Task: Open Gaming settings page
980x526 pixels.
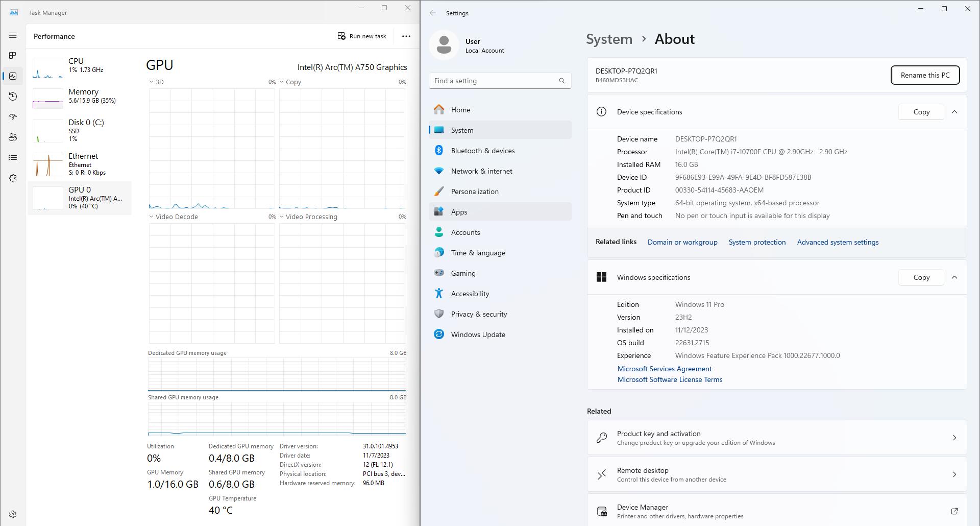Action: (x=500, y=273)
